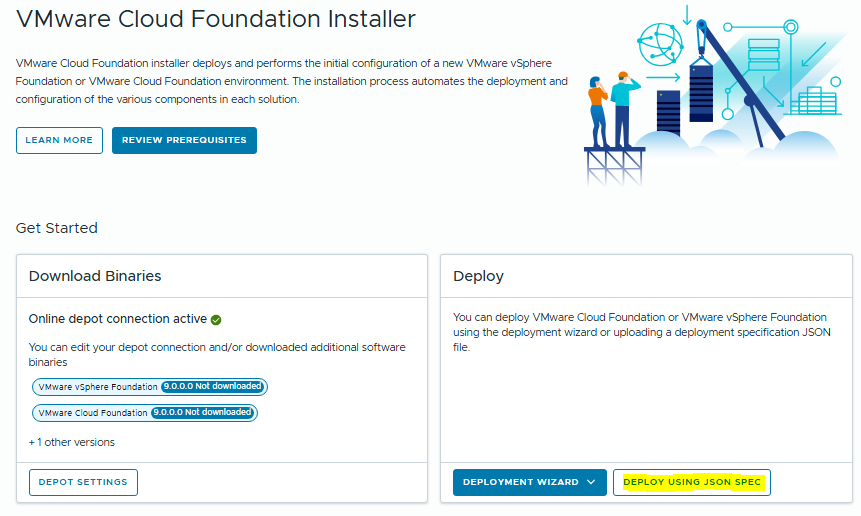Open Depot Settings
Viewport: 861px width, 516px height.
point(83,482)
